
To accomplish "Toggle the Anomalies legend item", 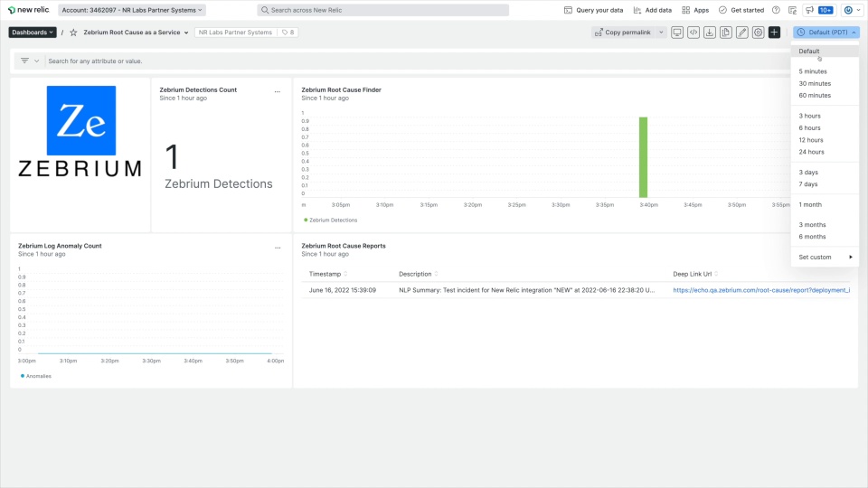I will click(36, 376).
